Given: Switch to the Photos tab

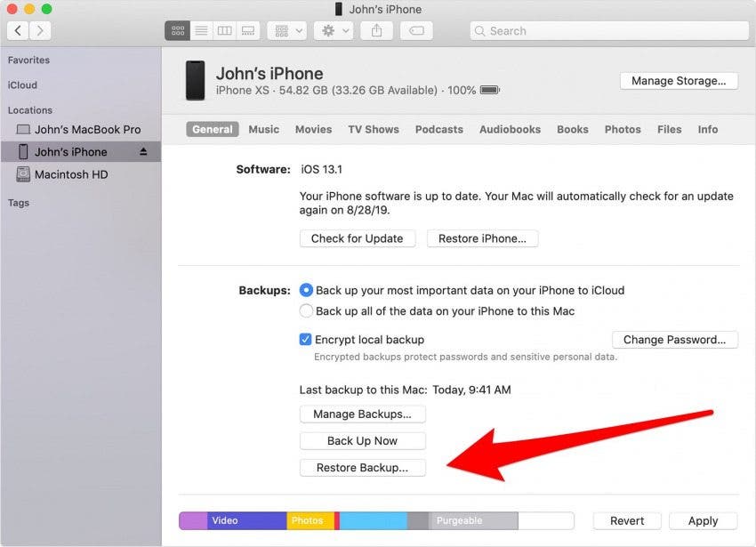Looking at the screenshot, I should [x=623, y=129].
